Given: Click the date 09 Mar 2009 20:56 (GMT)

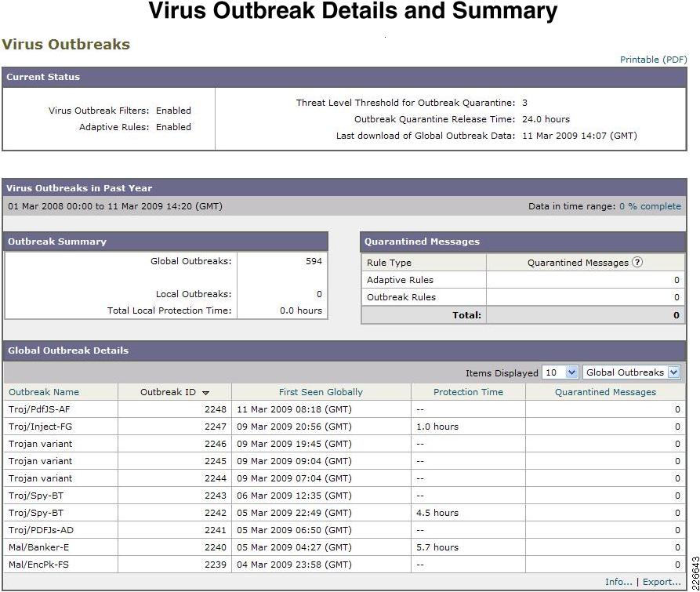Looking at the screenshot, I should point(294,427).
